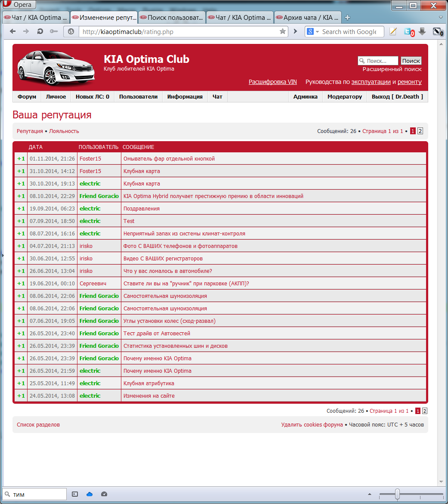
Task: Open the Twitter extension icon
Action: tap(408, 31)
